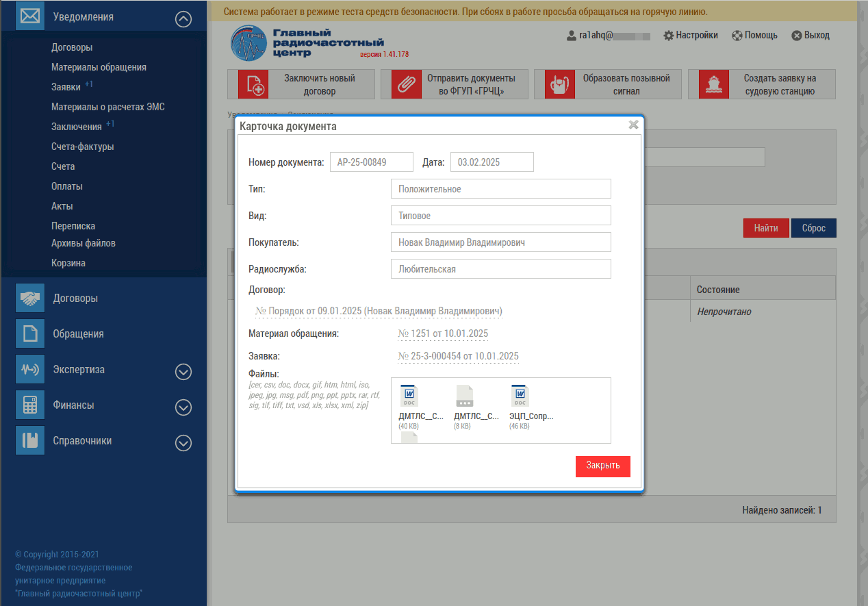Click the book icon for Справочники
This screenshot has width=868, height=606.
click(29, 440)
